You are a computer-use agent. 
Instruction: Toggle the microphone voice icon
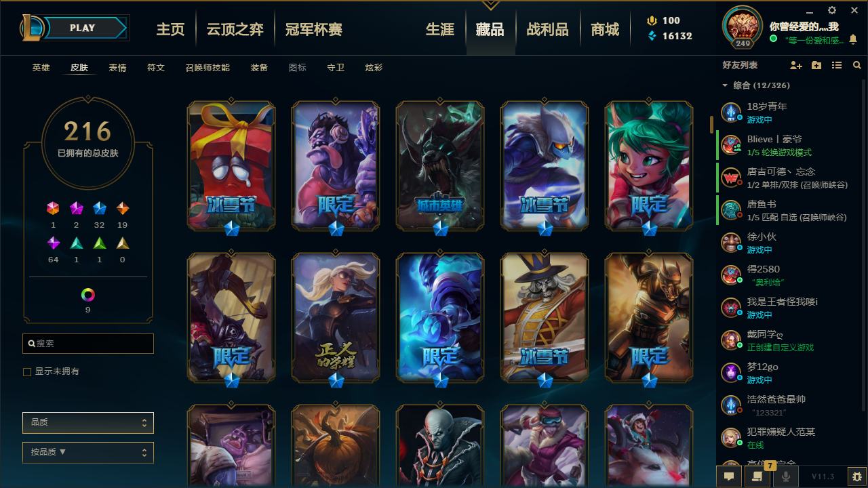(786, 476)
